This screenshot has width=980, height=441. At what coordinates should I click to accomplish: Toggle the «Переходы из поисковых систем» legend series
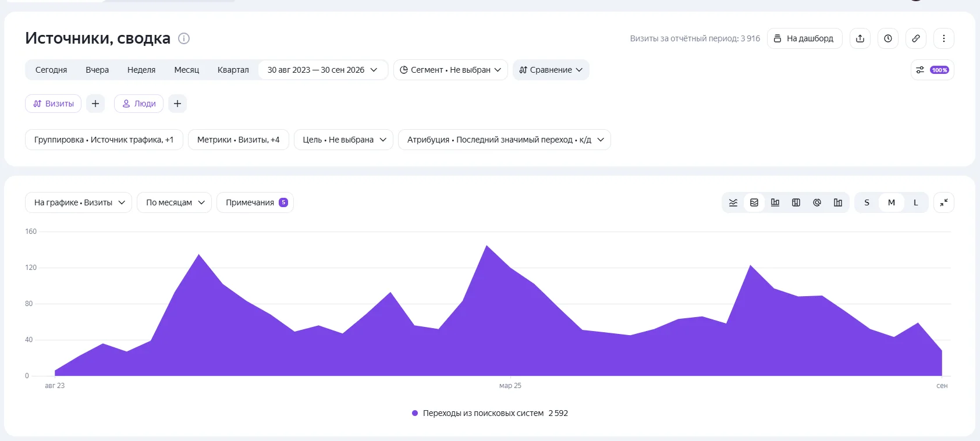pos(490,413)
